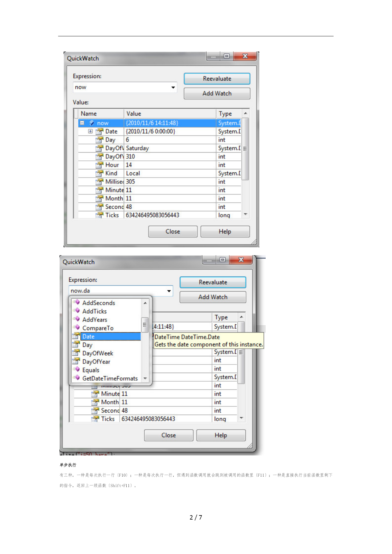
Task: Click the autocomplete list scroll up arrow
Action: point(145,303)
